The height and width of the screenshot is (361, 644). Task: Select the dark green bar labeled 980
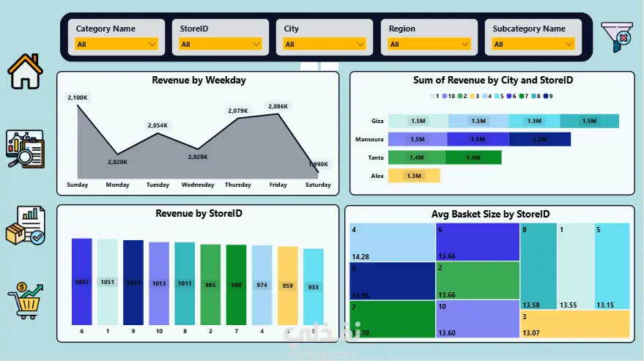tap(236, 285)
